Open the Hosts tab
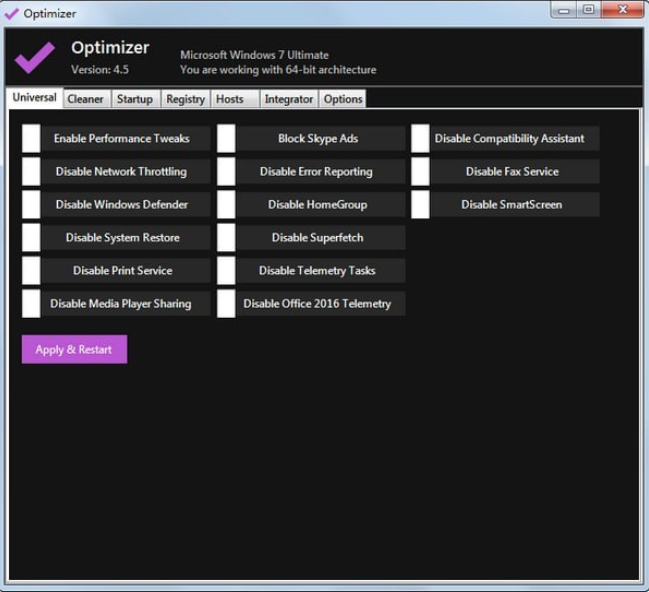 (235, 99)
